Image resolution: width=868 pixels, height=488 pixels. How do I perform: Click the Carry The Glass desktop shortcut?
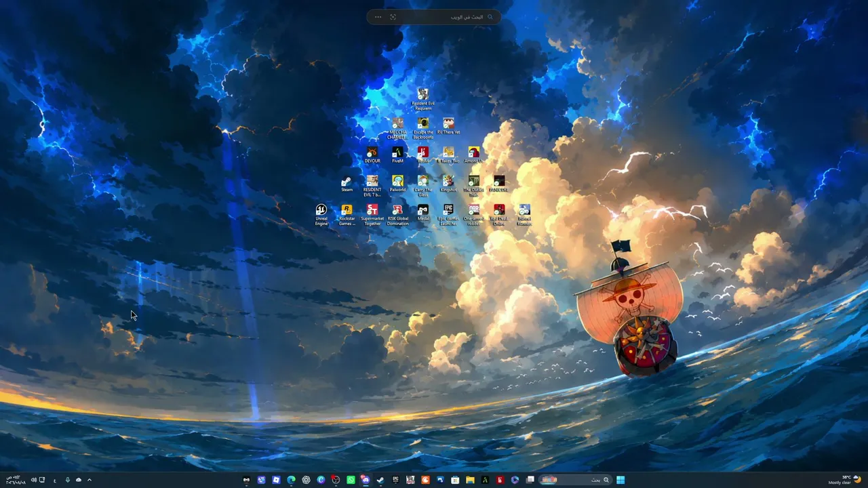[423, 186]
